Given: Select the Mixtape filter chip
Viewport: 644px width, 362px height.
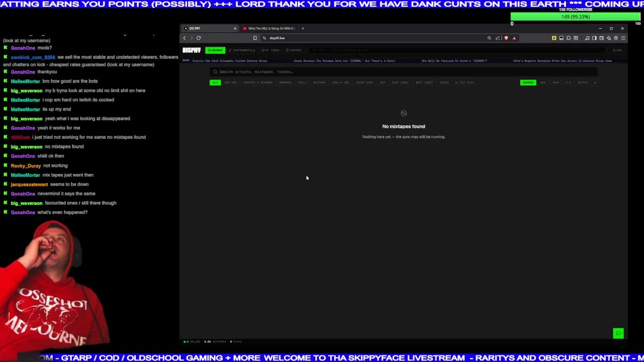Looking at the screenshot, I should 319,82.
